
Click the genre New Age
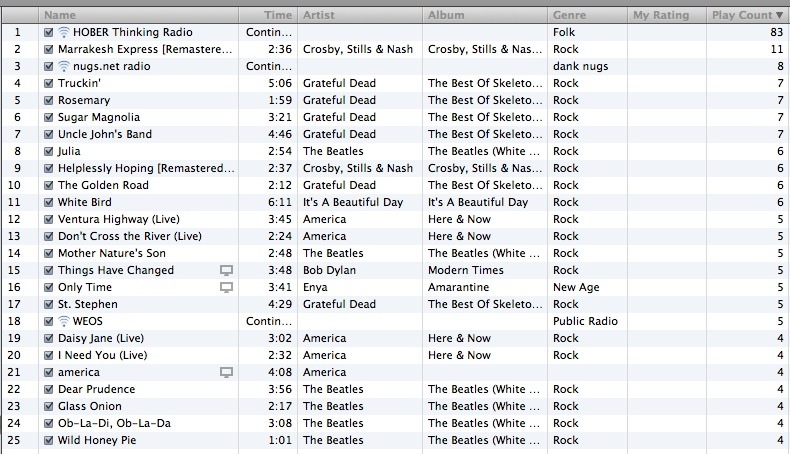point(576,287)
